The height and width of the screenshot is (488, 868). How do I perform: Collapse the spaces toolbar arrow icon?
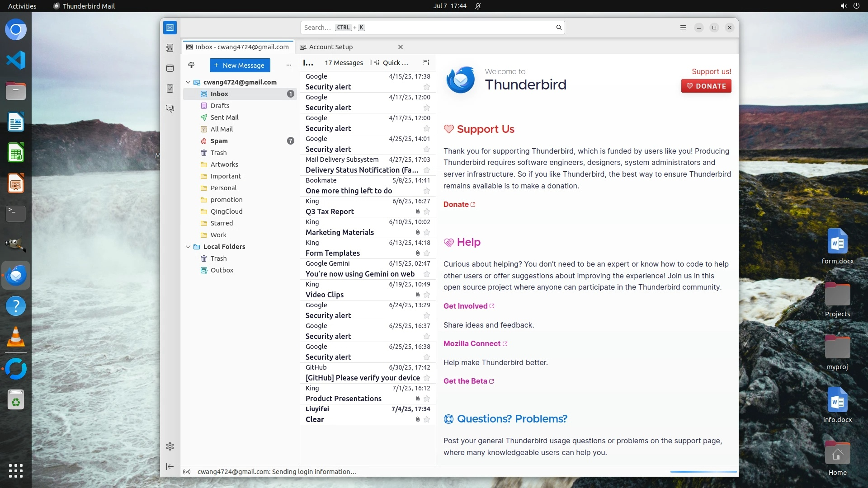[x=170, y=466]
